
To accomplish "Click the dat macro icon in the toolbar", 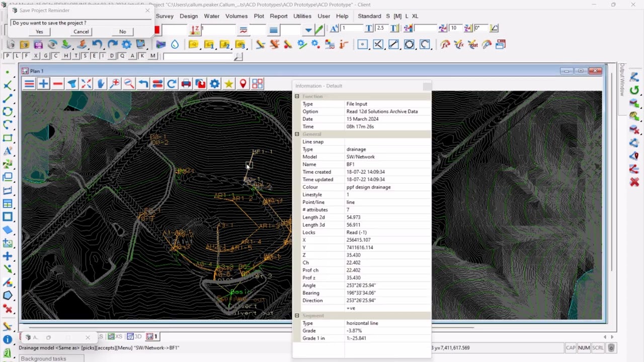I will (473, 45).
